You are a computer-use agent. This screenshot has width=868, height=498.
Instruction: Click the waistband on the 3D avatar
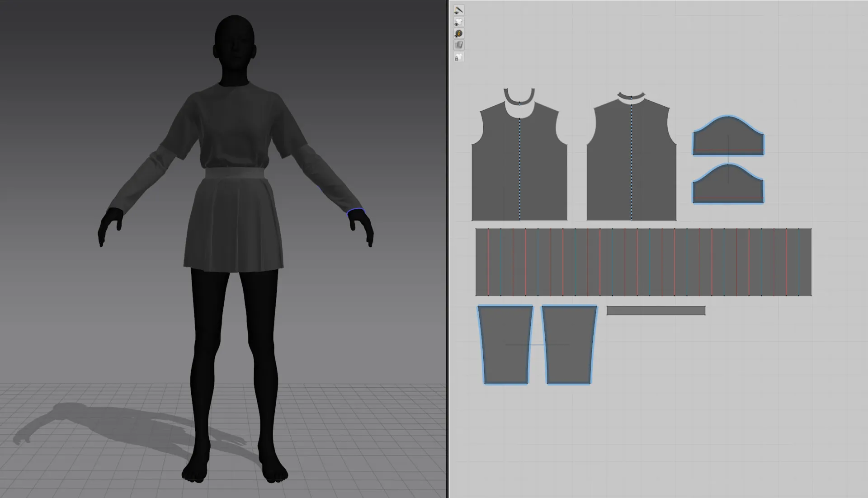coord(235,174)
